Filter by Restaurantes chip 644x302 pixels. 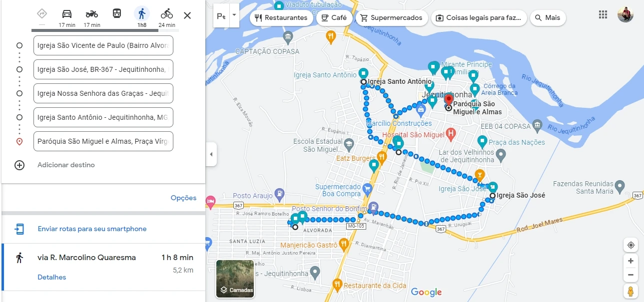coord(281,18)
